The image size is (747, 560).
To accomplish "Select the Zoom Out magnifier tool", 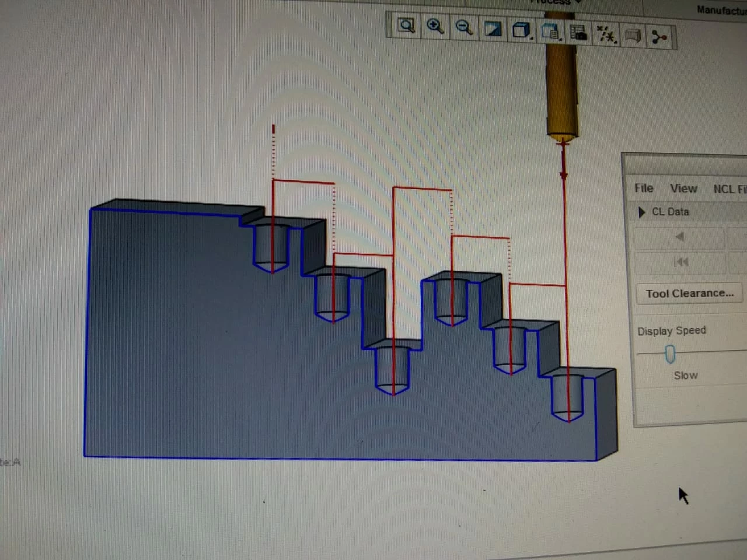I will tap(464, 27).
